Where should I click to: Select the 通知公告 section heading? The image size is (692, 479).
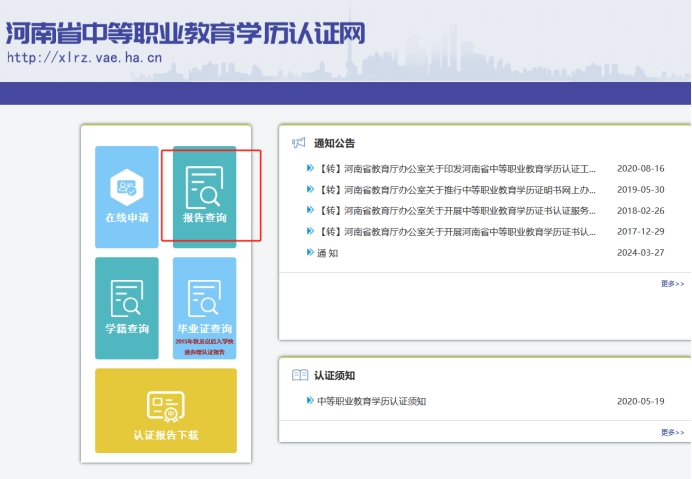(334, 143)
